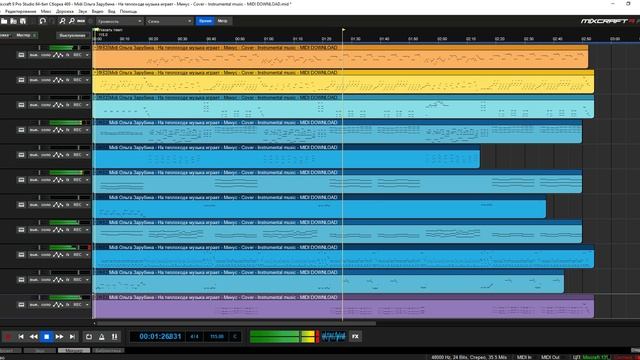Show automation lane on the orange track
The height and width of the screenshot is (360, 640).
click(58, 55)
